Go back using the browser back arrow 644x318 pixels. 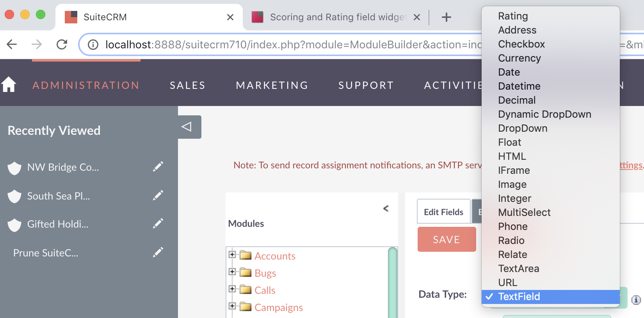pyautogui.click(x=12, y=44)
